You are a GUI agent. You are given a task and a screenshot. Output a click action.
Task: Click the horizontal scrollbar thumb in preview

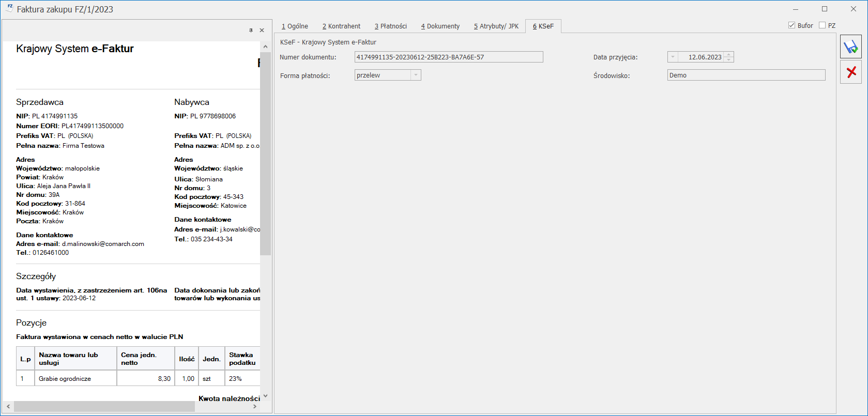(x=104, y=407)
